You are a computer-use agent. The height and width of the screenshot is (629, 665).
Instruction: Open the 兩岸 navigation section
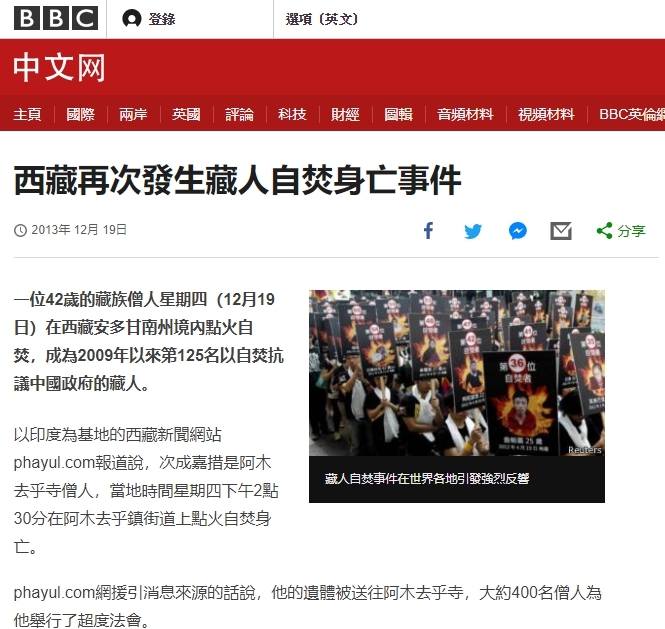point(133,115)
